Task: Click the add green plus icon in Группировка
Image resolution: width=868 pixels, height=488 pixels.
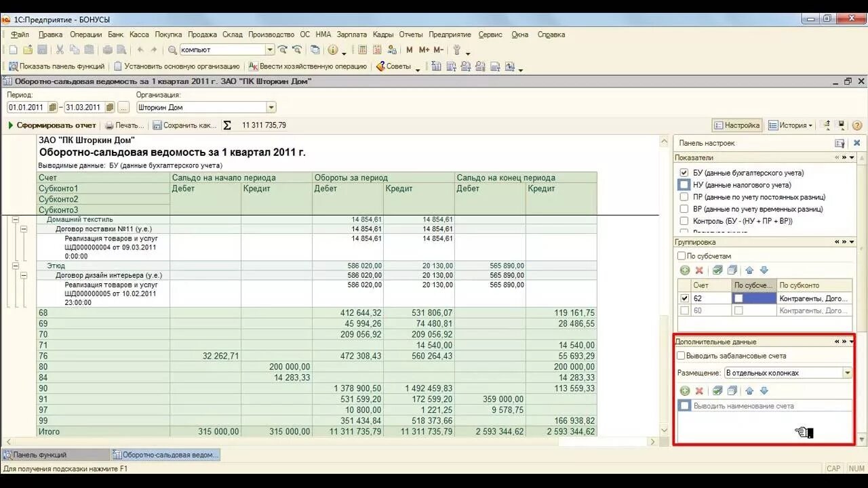Action: pyautogui.click(x=685, y=270)
